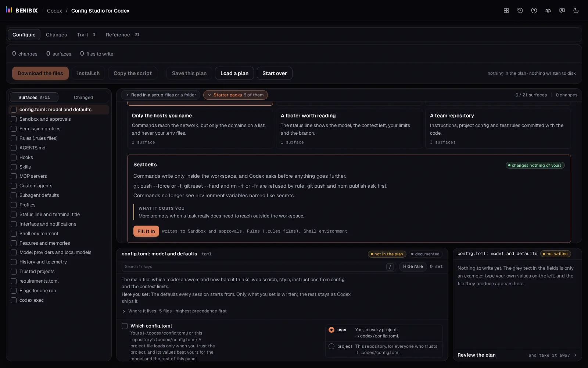Select the user radio option
Screen dimensions: 588x368
pos(331,330)
